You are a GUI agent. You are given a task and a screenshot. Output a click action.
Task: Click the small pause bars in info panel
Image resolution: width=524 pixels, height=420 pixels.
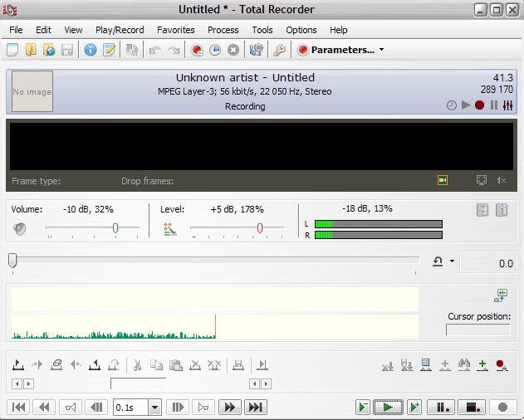[494, 105]
